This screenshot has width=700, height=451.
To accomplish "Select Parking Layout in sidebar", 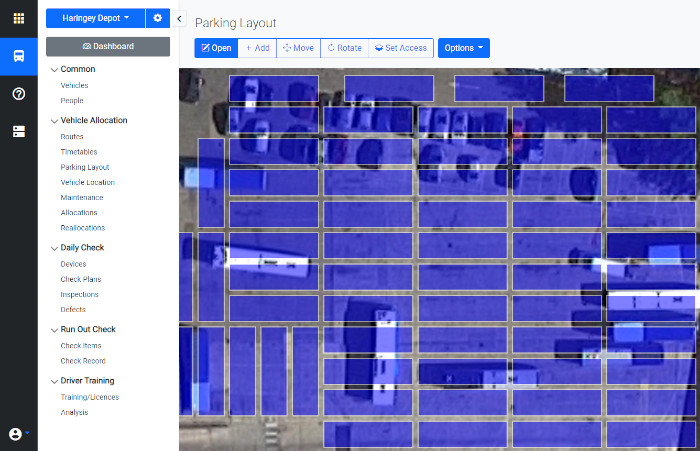I will click(x=85, y=167).
